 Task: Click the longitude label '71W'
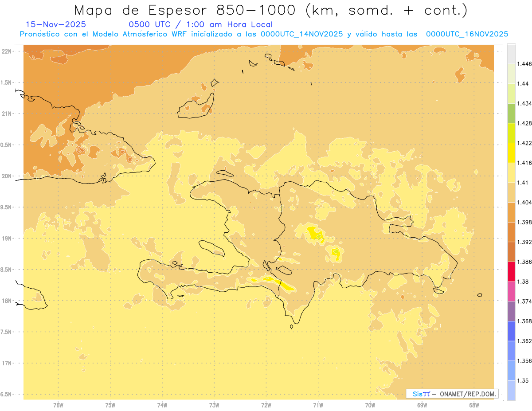pyautogui.click(x=318, y=405)
